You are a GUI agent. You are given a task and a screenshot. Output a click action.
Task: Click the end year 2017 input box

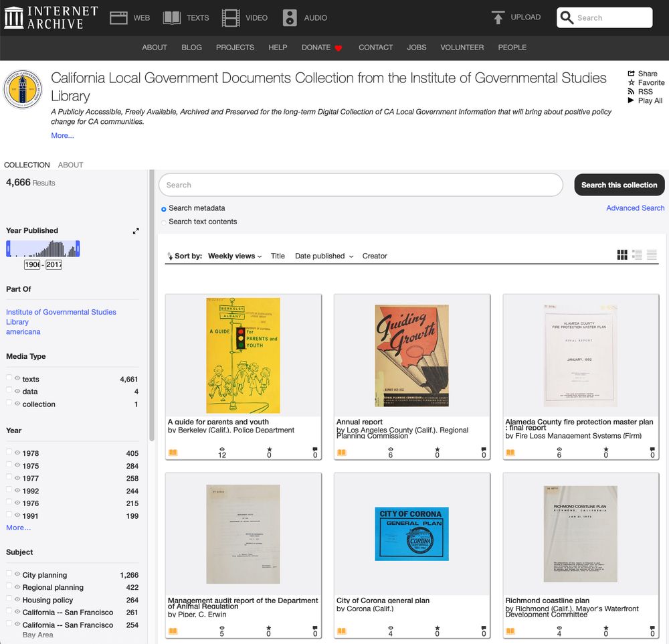[54, 265]
